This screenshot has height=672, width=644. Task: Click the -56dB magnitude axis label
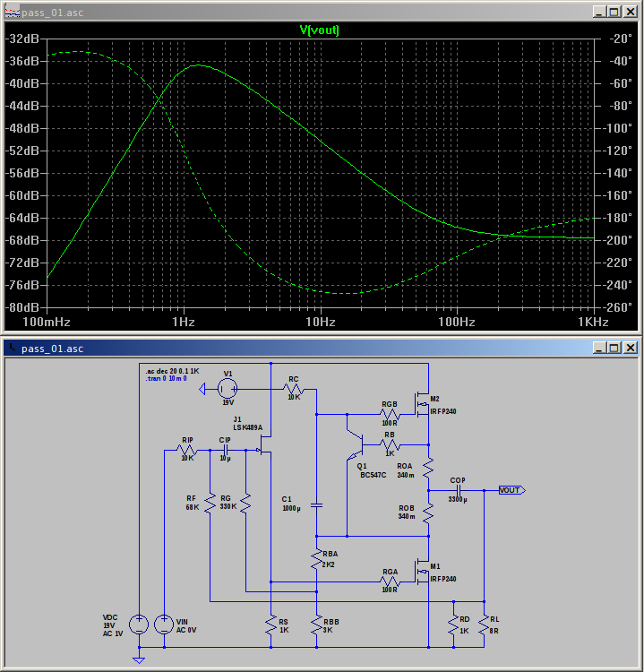click(22, 173)
